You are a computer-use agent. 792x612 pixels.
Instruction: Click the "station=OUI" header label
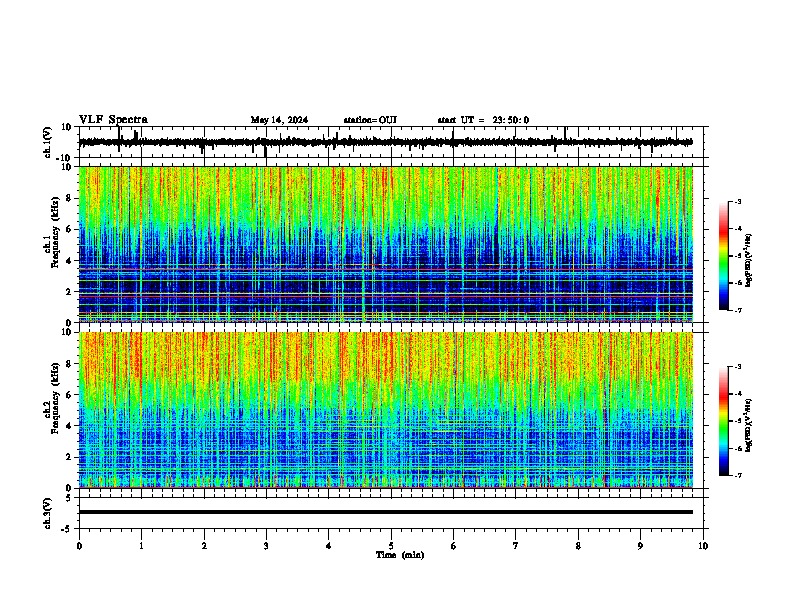click(x=370, y=120)
